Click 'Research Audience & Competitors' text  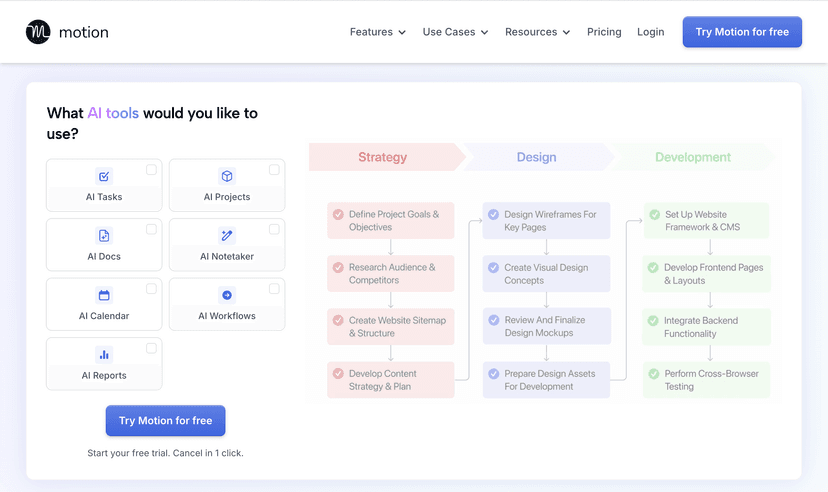392,274
